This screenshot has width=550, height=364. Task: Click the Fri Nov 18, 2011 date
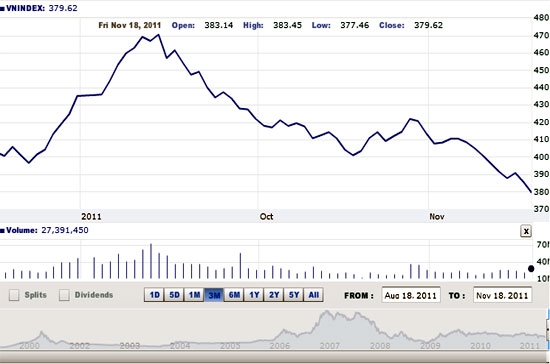pyautogui.click(x=129, y=25)
